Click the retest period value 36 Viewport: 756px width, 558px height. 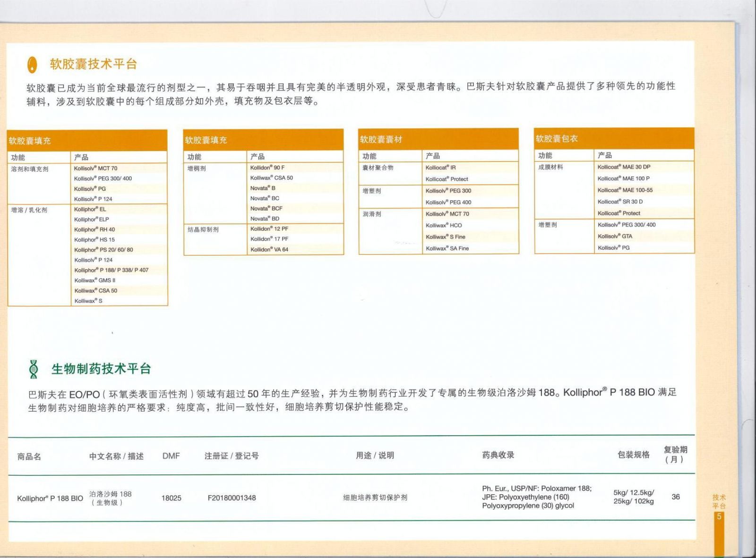point(676,497)
